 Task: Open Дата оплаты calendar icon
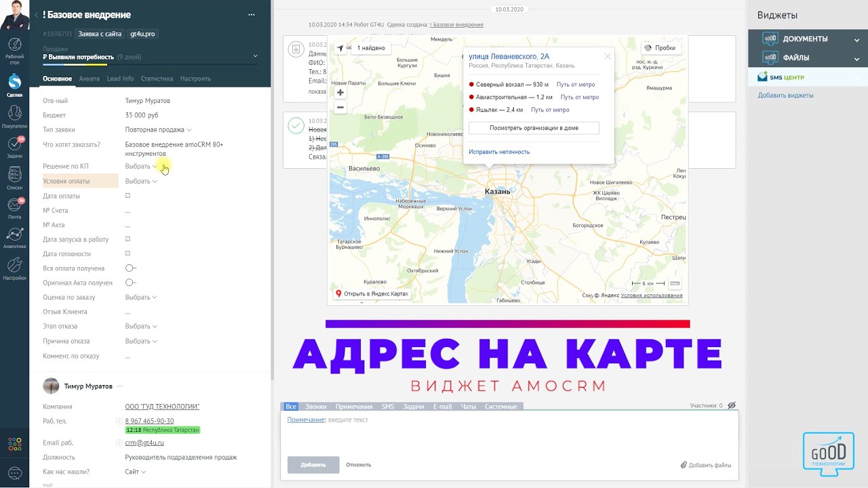[127, 196]
